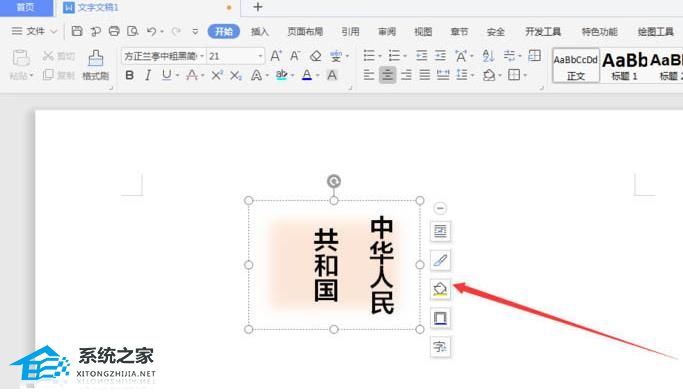Click the phonetic guide (拼音) icon
The height and width of the screenshot is (392, 683).
click(x=336, y=56)
